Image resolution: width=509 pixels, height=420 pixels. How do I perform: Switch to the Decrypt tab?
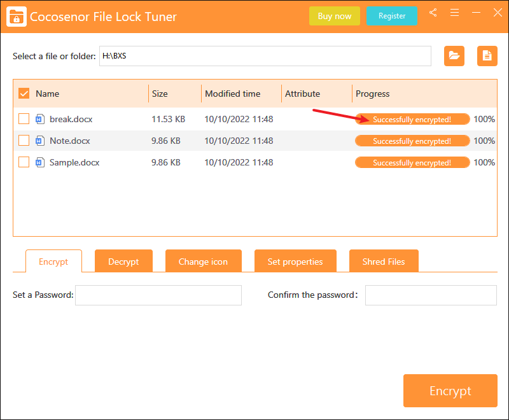coord(123,262)
